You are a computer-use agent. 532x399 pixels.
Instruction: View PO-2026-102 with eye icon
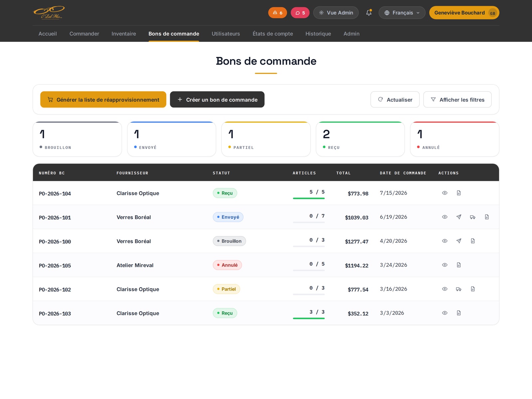pos(445,289)
